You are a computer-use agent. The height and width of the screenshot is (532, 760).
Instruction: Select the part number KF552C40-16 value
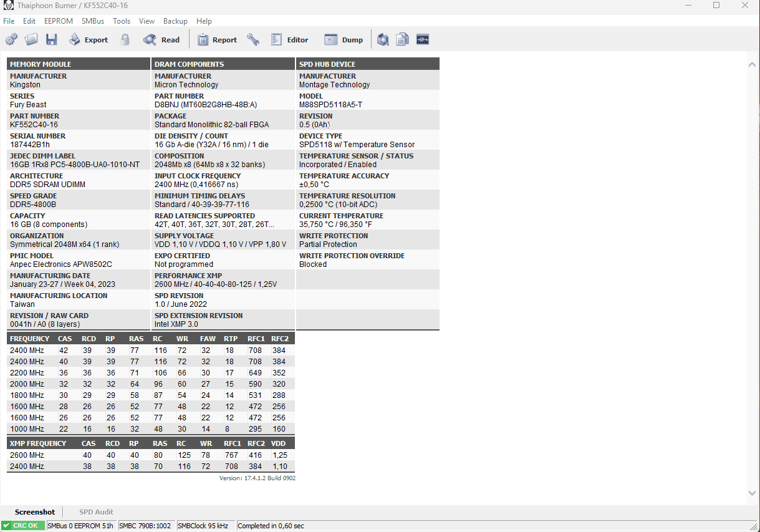34,125
